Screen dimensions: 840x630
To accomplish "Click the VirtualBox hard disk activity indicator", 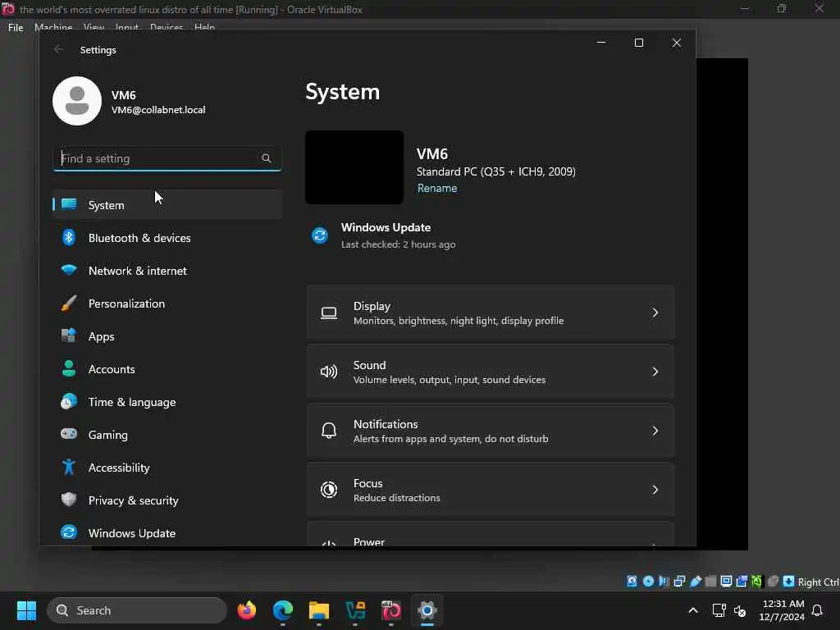I will [632, 582].
